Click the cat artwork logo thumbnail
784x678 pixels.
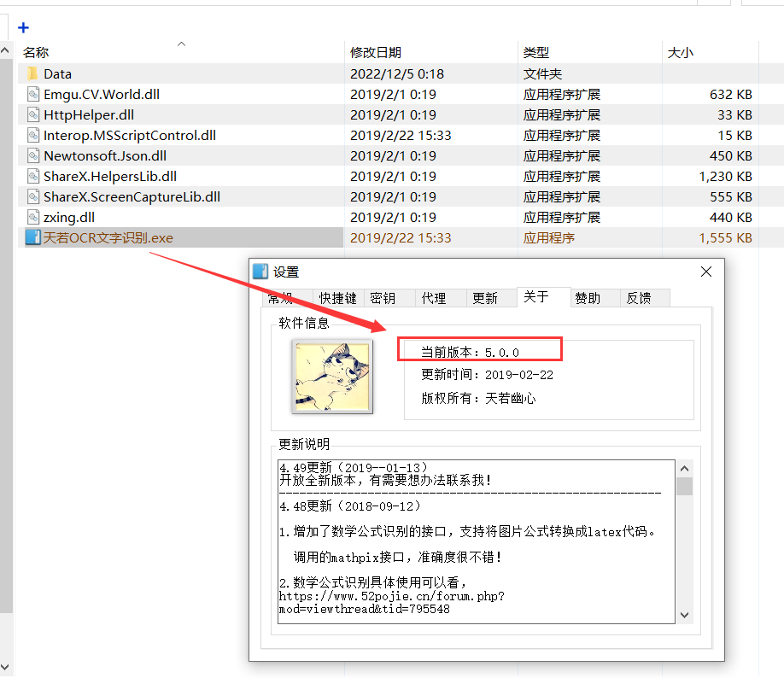pos(331,377)
